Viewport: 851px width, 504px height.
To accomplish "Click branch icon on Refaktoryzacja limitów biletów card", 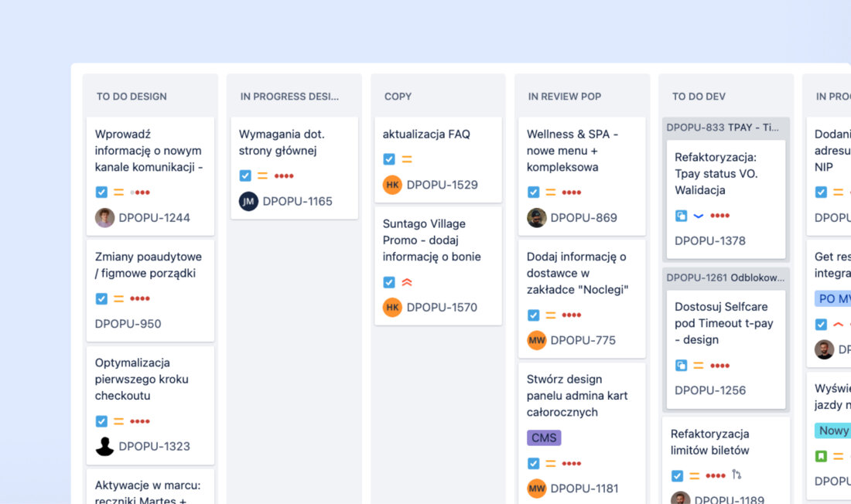I will tap(737, 475).
